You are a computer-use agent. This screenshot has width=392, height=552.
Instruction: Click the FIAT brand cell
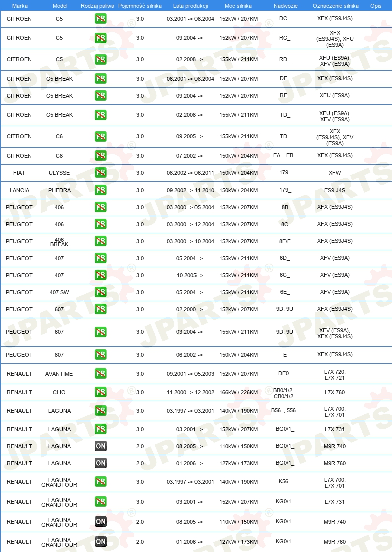pyautogui.click(x=19, y=173)
